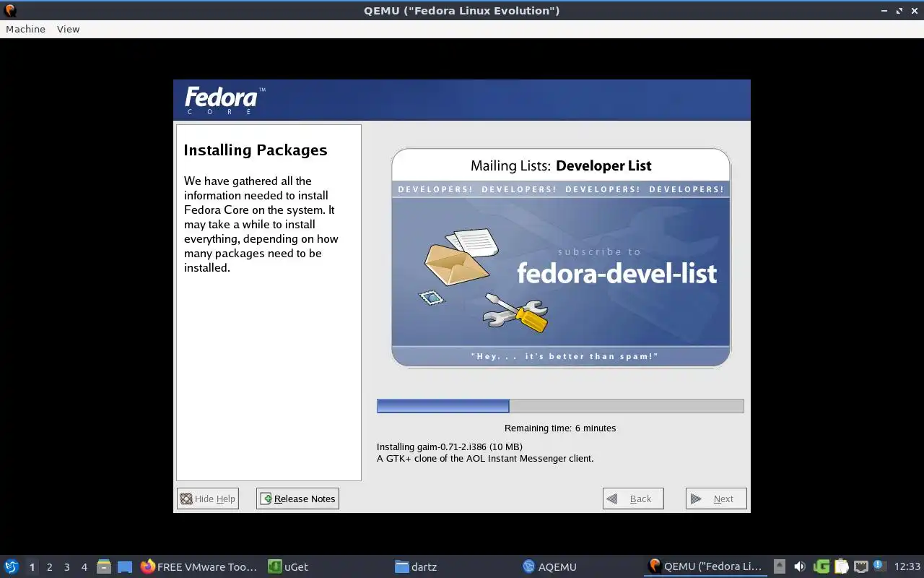Close the QEMU window
Viewport: 924px width, 578px height.
pos(914,11)
